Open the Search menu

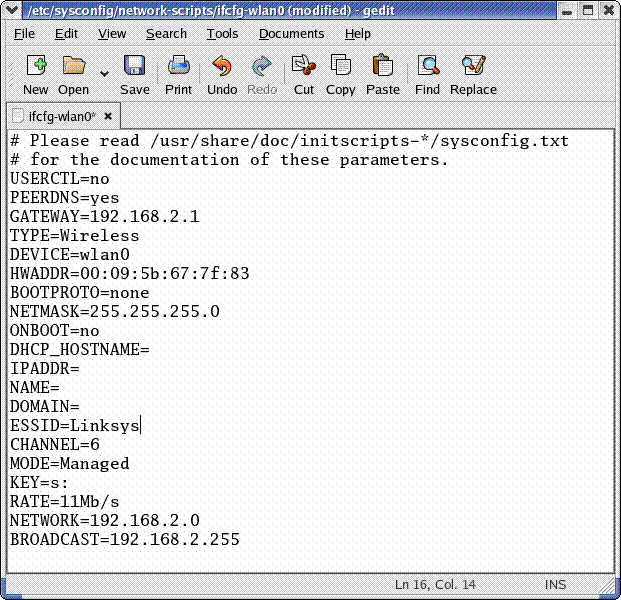pyautogui.click(x=166, y=34)
